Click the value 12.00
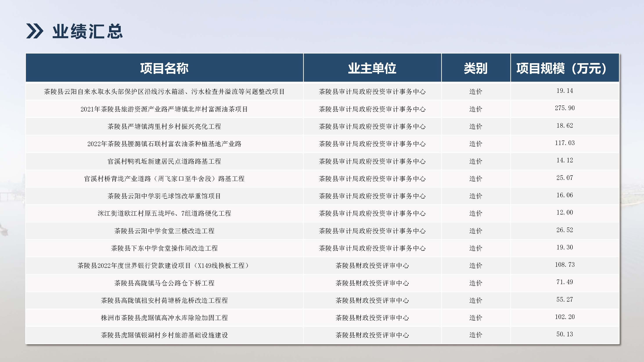 tap(565, 212)
